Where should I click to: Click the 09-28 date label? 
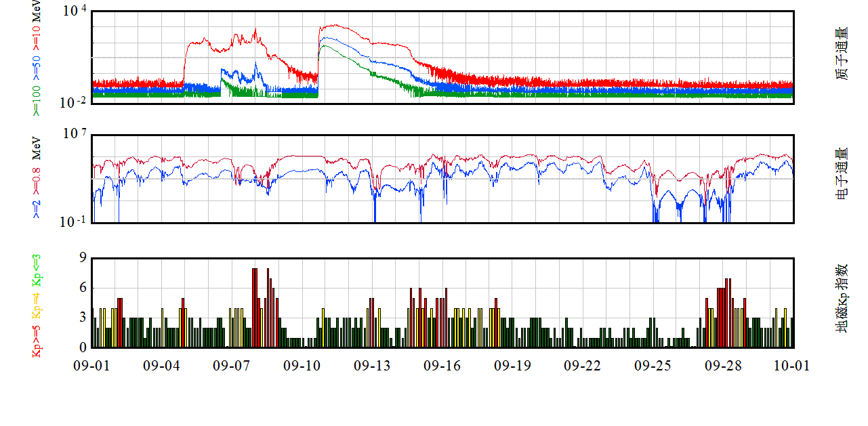coord(722,366)
